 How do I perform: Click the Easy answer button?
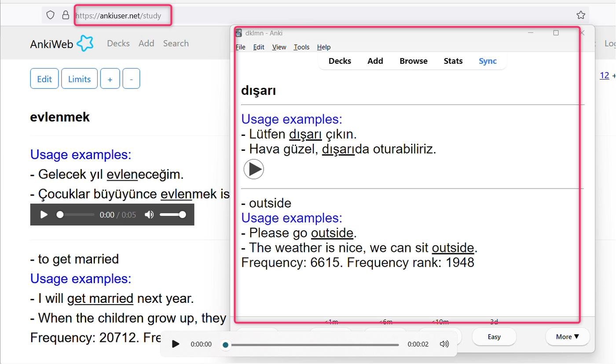494,337
